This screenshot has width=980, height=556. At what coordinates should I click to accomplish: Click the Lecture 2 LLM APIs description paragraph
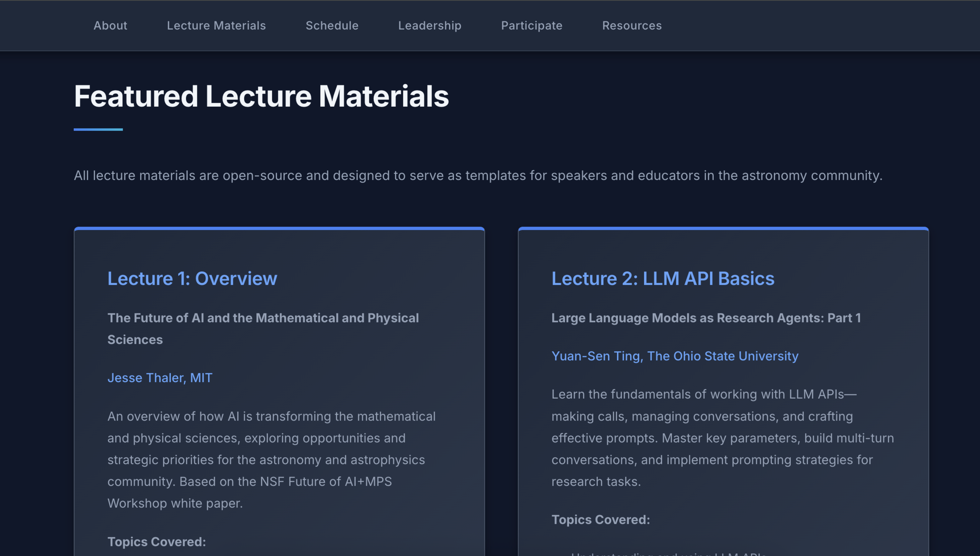coord(722,438)
